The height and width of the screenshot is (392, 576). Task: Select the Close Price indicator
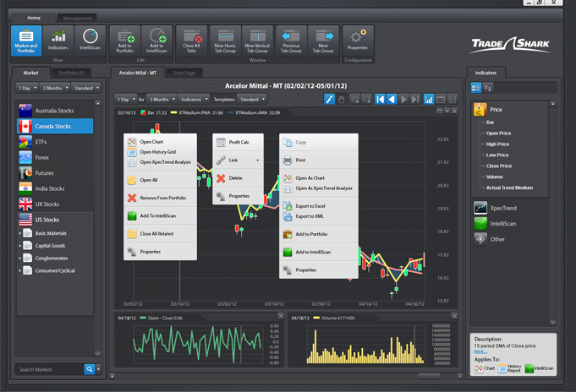pyautogui.click(x=499, y=166)
